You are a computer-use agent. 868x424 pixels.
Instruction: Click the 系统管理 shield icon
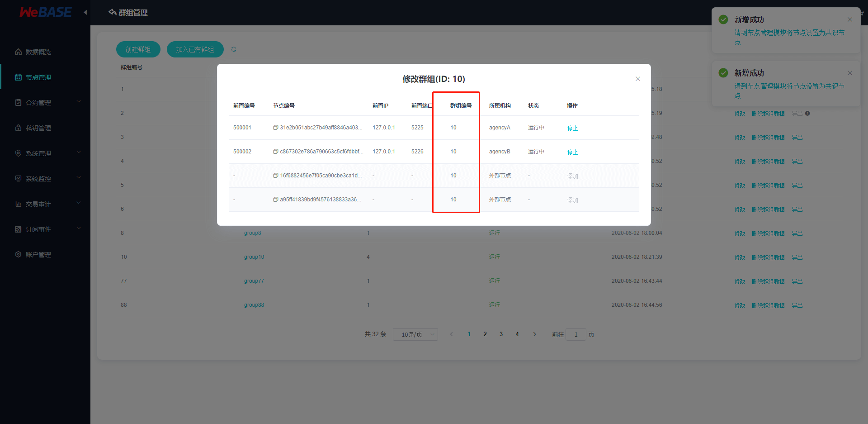click(x=18, y=153)
